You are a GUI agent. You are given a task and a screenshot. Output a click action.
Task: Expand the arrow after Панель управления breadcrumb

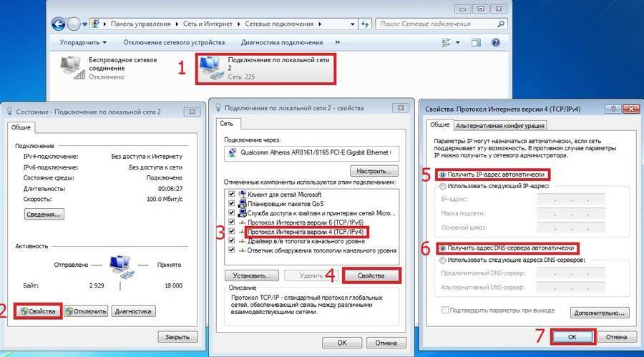[177, 24]
